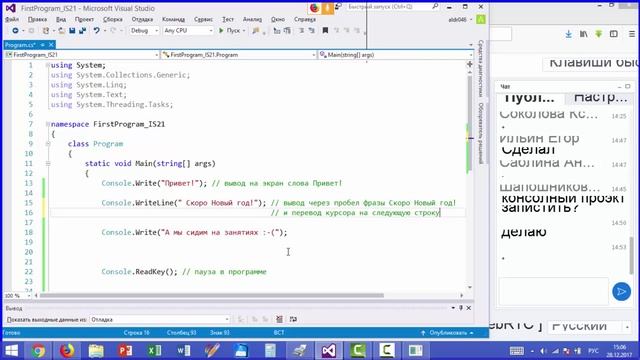The height and width of the screenshot is (360, 640).
Task: Click the Windows Start button
Action: (x=11, y=351)
